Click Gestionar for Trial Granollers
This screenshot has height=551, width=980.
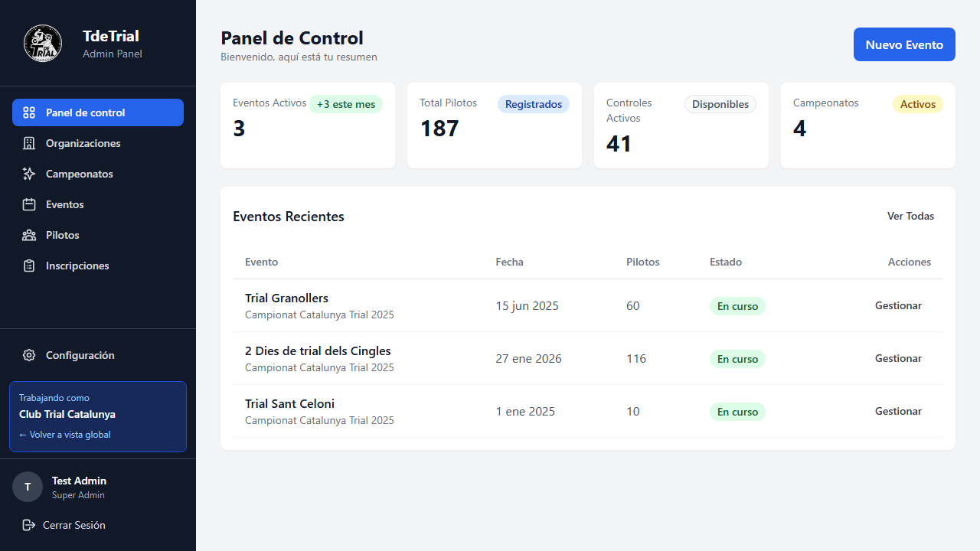898,305
